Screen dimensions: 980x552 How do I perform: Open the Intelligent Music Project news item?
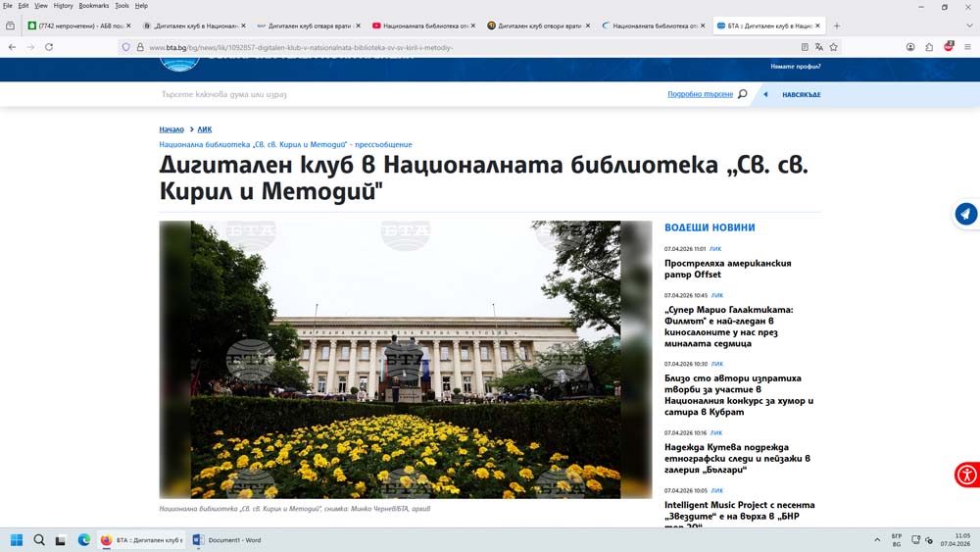point(739,514)
